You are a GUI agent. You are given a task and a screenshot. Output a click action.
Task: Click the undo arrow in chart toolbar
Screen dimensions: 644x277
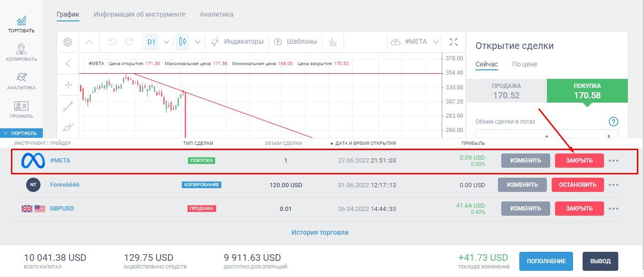pos(113,42)
